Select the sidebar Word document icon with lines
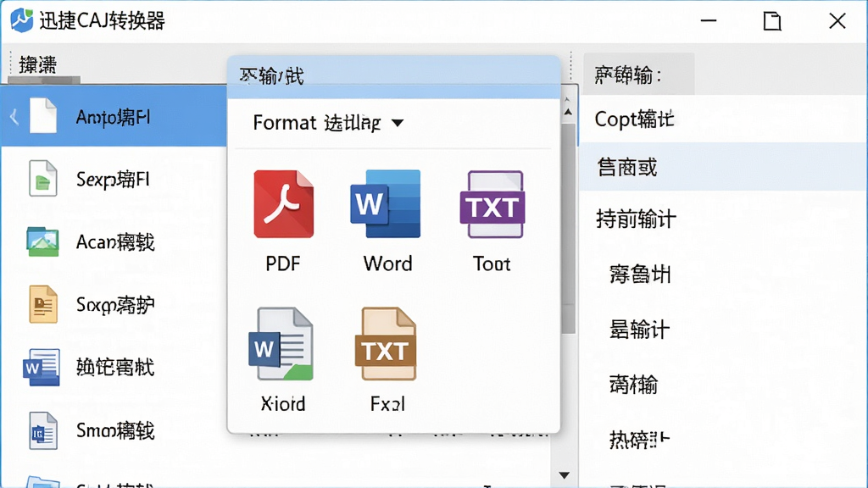This screenshot has height=488, width=868. [42, 367]
